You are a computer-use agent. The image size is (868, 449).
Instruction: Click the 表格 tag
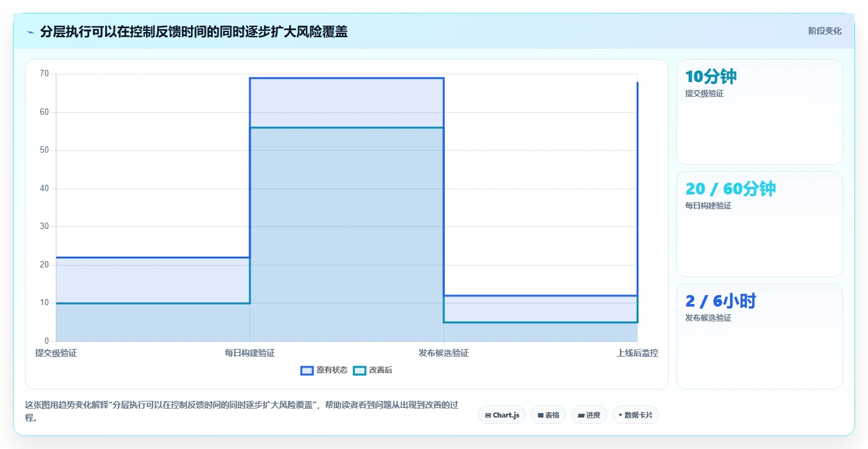548,415
